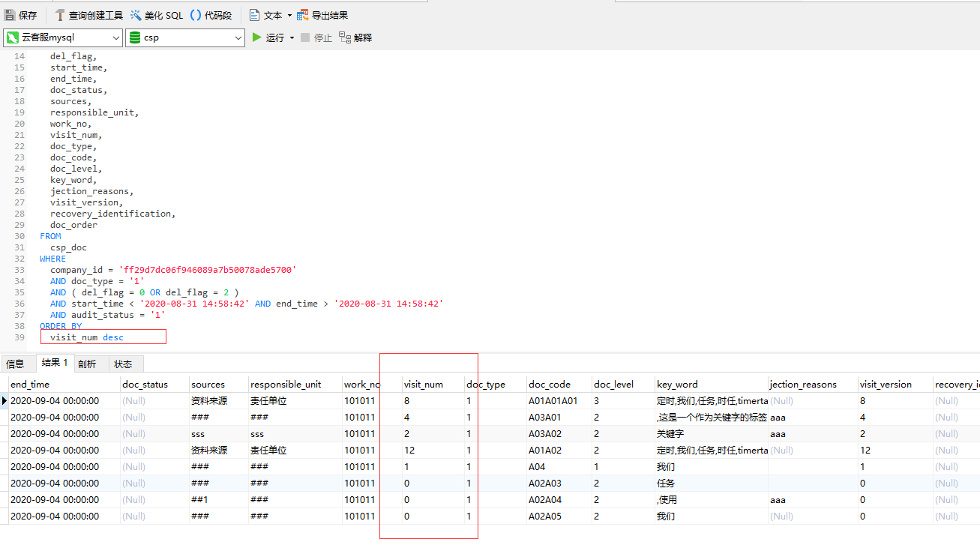The width and height of the screenshot is (980, 551).
Task: Click the Stop (停止) button
Action: (316, 37)
